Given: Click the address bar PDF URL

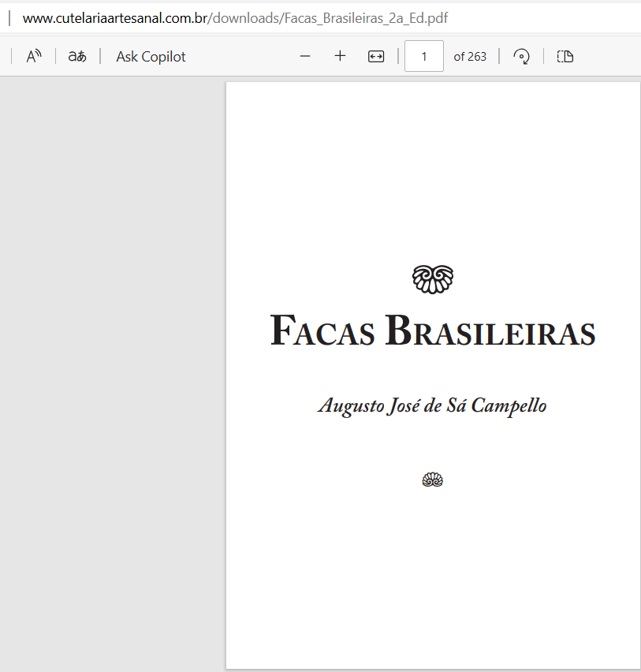Looking at the screenshot, I should point(235,18).
